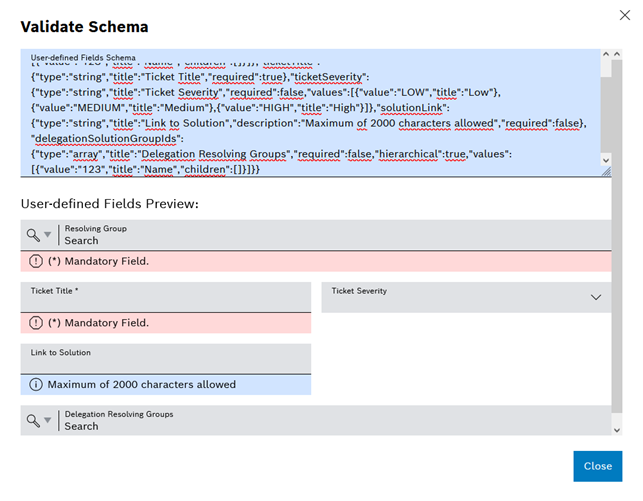Click the magnifier icon in Delegation Resolving Groups

pos(33,421)
